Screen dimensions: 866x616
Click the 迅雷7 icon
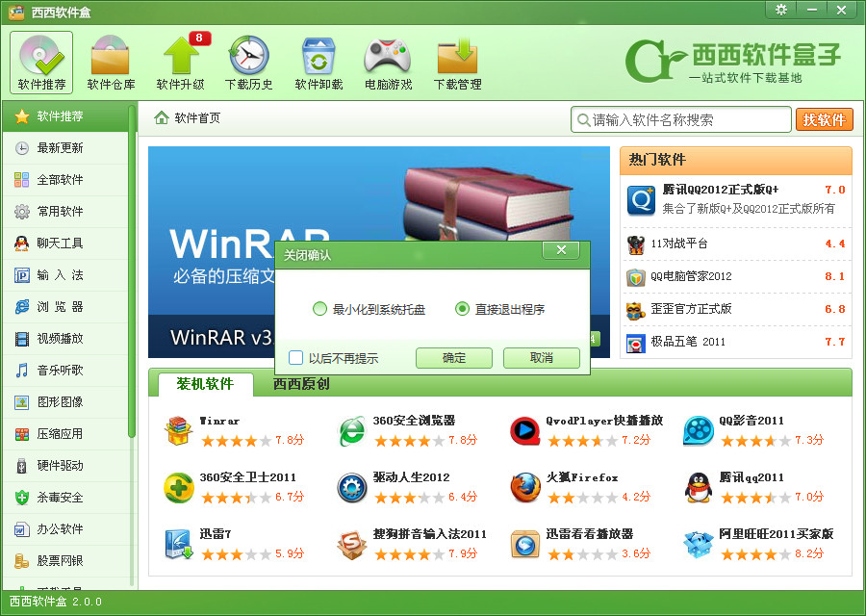coord(178,544)
